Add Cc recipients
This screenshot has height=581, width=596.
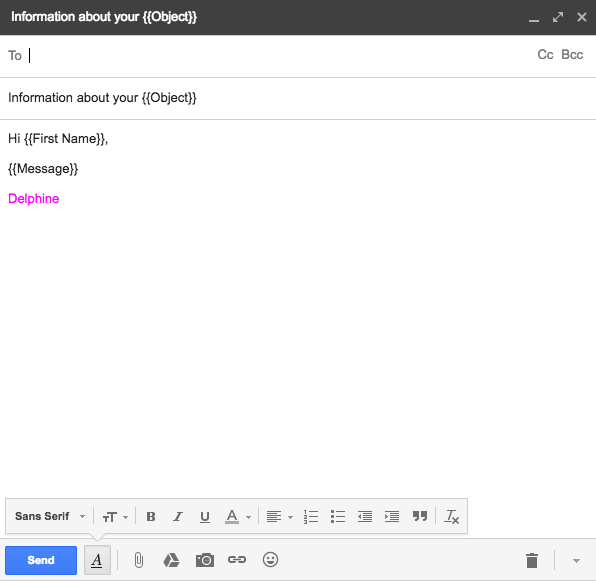point(545,55)
